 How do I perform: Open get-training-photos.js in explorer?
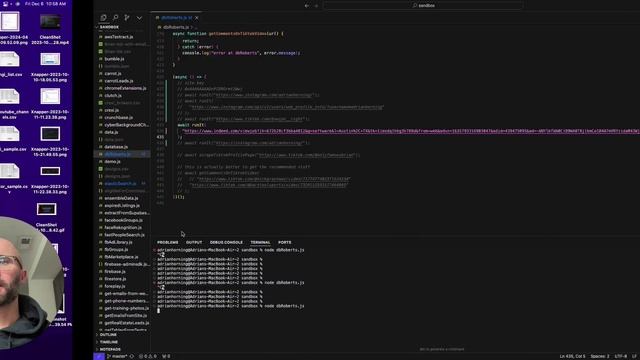(x=127, y=309)
